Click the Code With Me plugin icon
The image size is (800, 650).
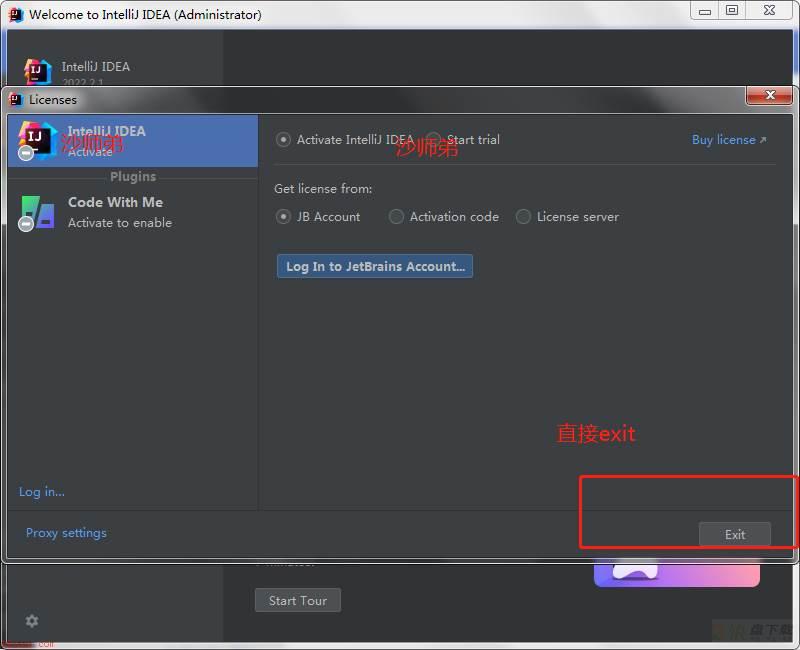[x=37, y=212]
